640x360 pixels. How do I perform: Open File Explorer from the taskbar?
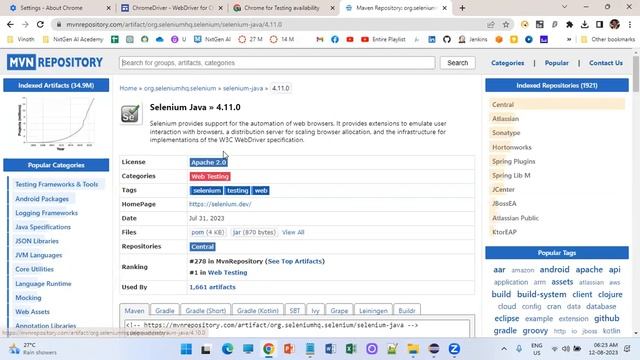pyautogui.click(x=413, y=349)
